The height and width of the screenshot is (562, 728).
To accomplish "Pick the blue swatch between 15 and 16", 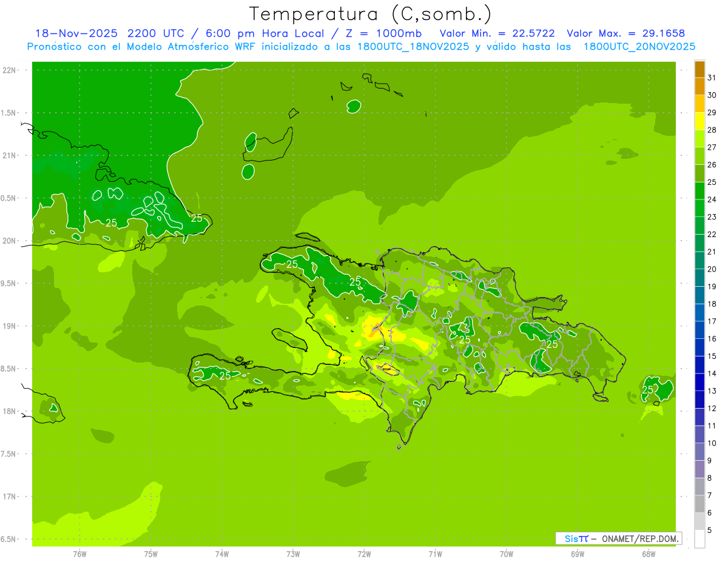I will (699, 347).
